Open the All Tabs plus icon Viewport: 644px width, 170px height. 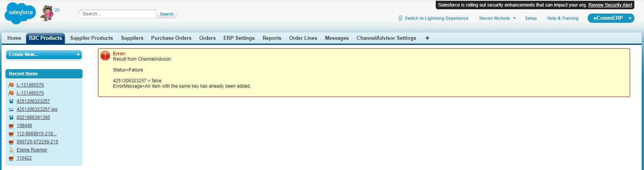(427, 38)
